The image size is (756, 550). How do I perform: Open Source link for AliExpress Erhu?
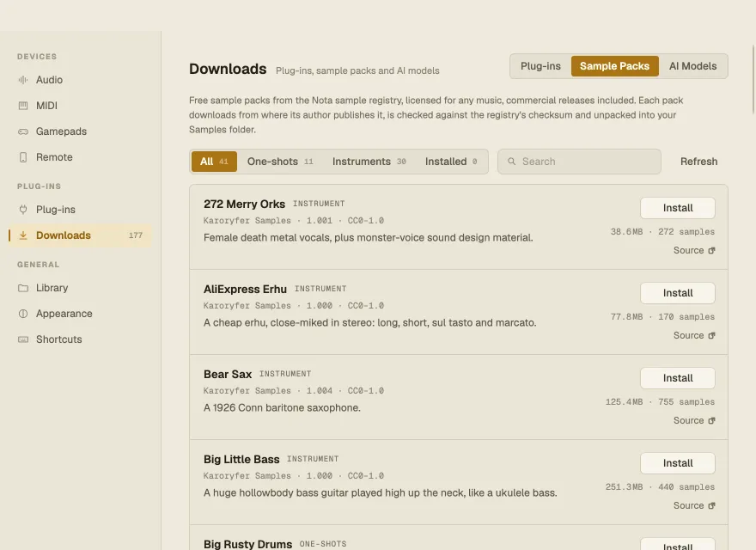click(694, 335)
